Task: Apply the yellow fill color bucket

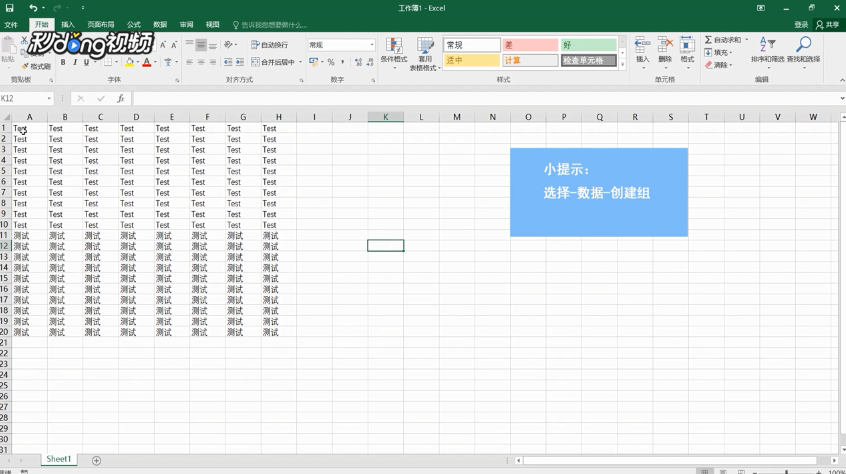Action: 129,63
